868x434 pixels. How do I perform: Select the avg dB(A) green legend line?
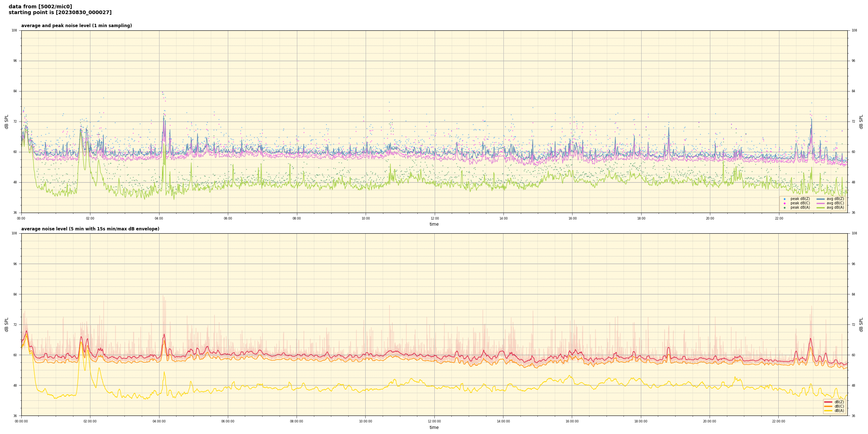[x=821, y=208]
